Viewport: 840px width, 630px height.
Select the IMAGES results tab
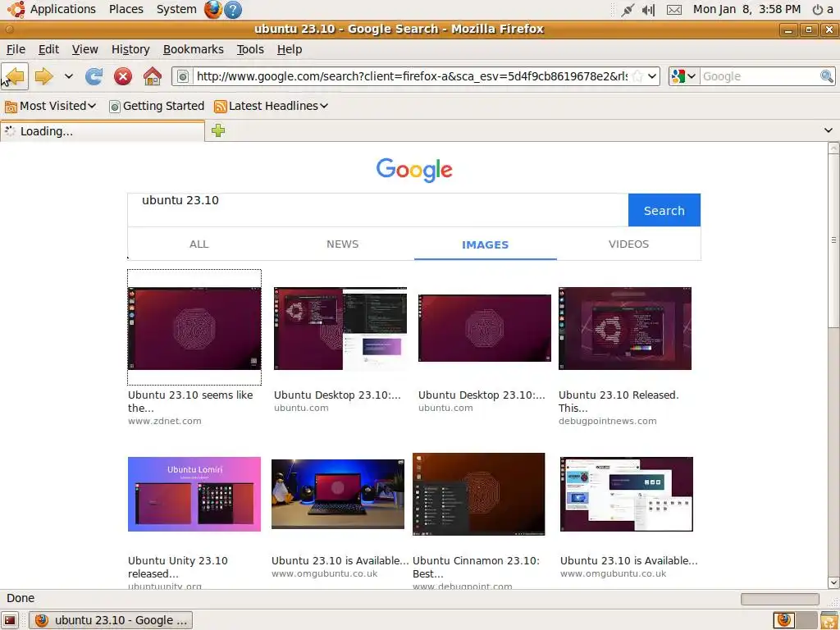click(x=486, y=244)
